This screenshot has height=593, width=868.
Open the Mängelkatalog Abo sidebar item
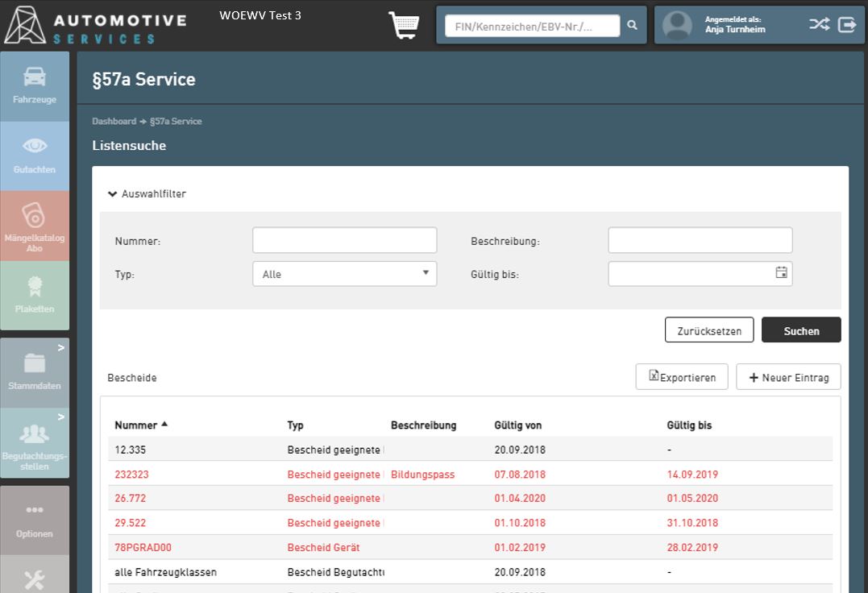point(35,226)
